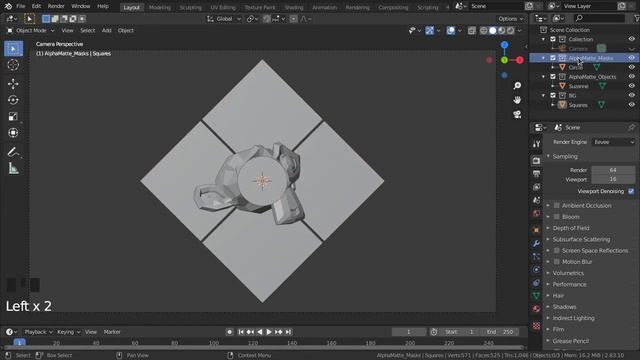The height and width of the screenshot is (360, 640).
Task: Open the Particles properties tab
Action: pos(536,256)
